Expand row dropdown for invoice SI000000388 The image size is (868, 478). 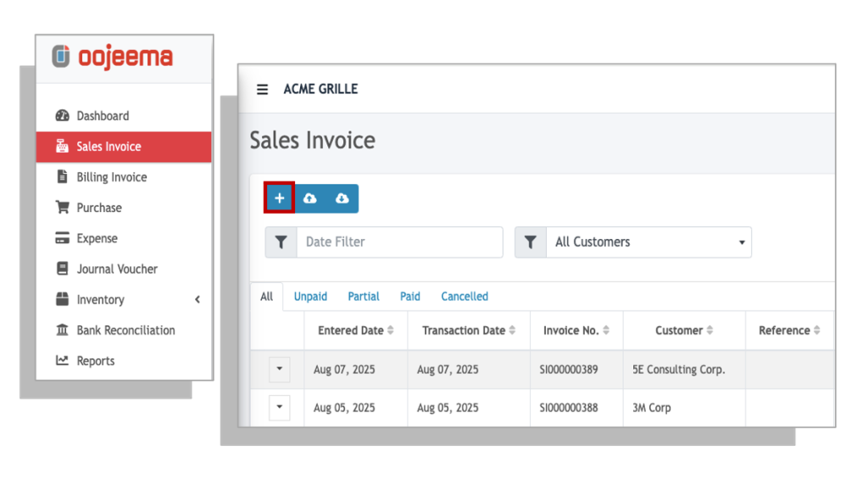[279, 408]
